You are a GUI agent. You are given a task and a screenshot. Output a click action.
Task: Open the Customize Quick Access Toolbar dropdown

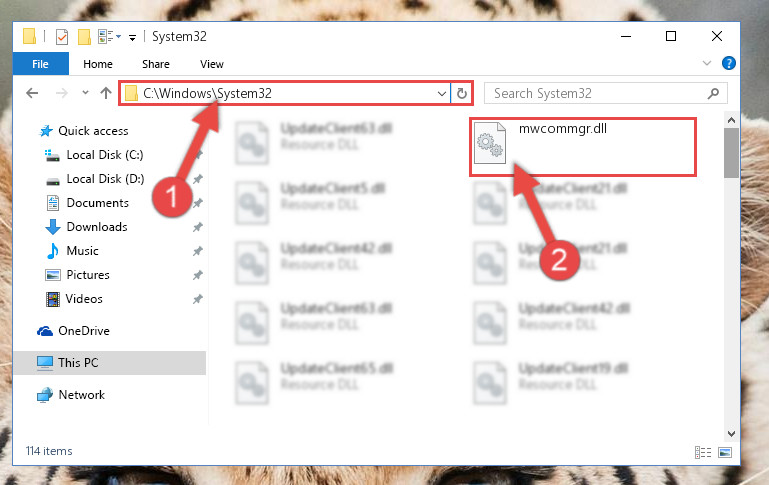(132, 38)
